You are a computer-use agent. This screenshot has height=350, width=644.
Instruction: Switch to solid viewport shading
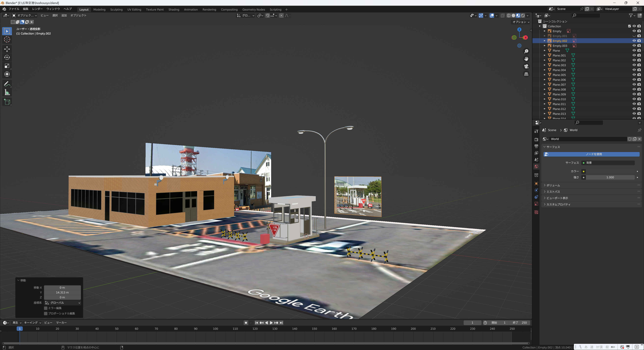pyautogui.click(x=513, y=15)
